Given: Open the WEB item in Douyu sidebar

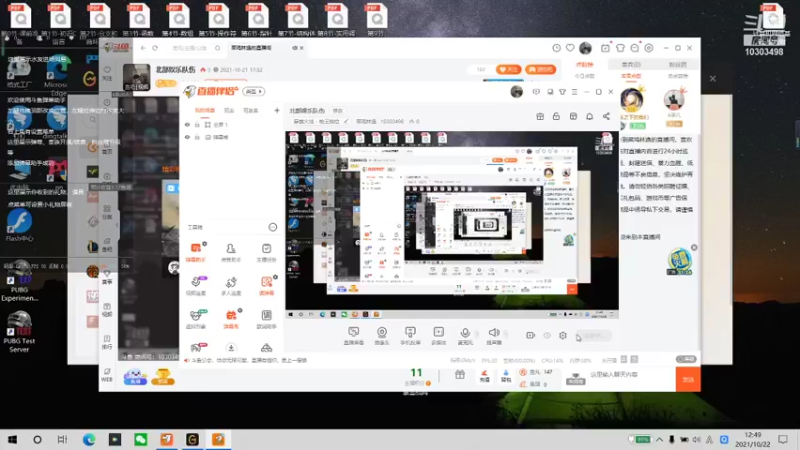Looking at the screenshot, I should (107, 375).
